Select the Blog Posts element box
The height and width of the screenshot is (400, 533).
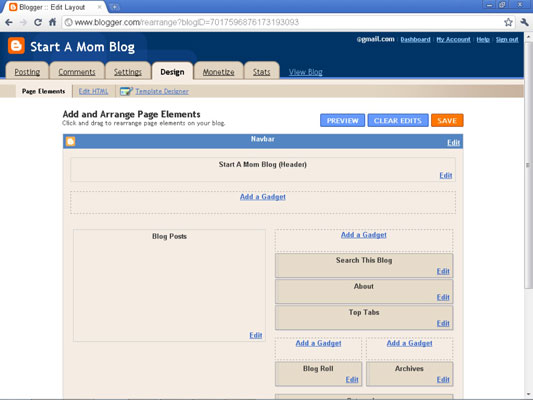(169, 285)
